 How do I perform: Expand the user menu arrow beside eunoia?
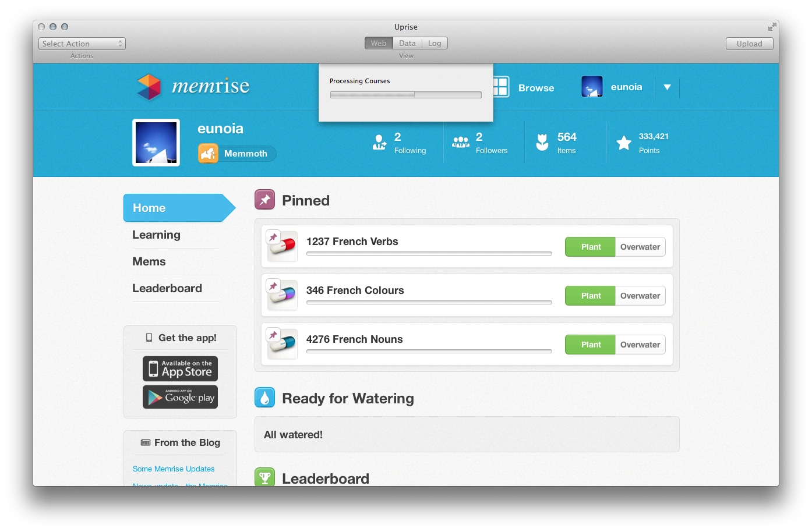(667, 87)
